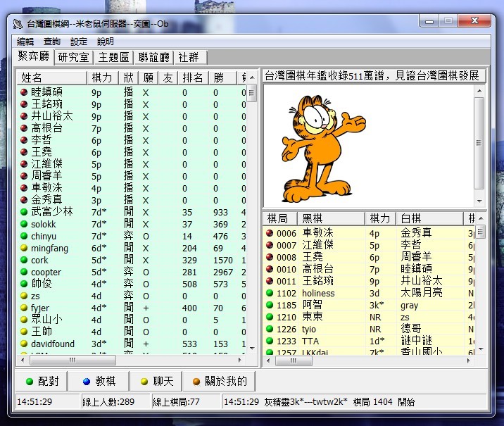Select the holiness name in game 1102

tap(319, 293)
